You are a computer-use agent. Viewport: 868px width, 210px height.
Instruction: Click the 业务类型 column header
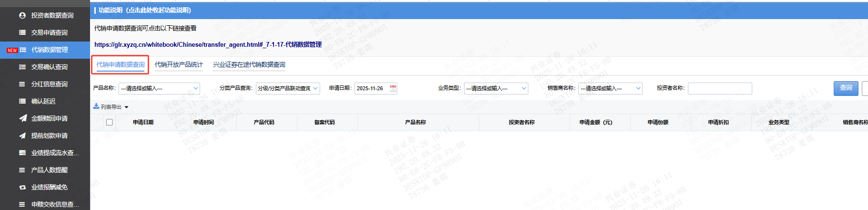click(779, 122)
